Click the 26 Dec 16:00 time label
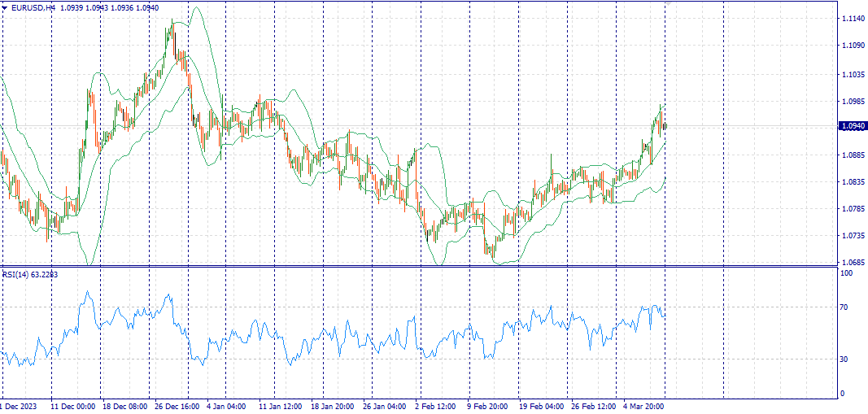The width and height of the screenshot is (868, 414). tap(176, 406)
